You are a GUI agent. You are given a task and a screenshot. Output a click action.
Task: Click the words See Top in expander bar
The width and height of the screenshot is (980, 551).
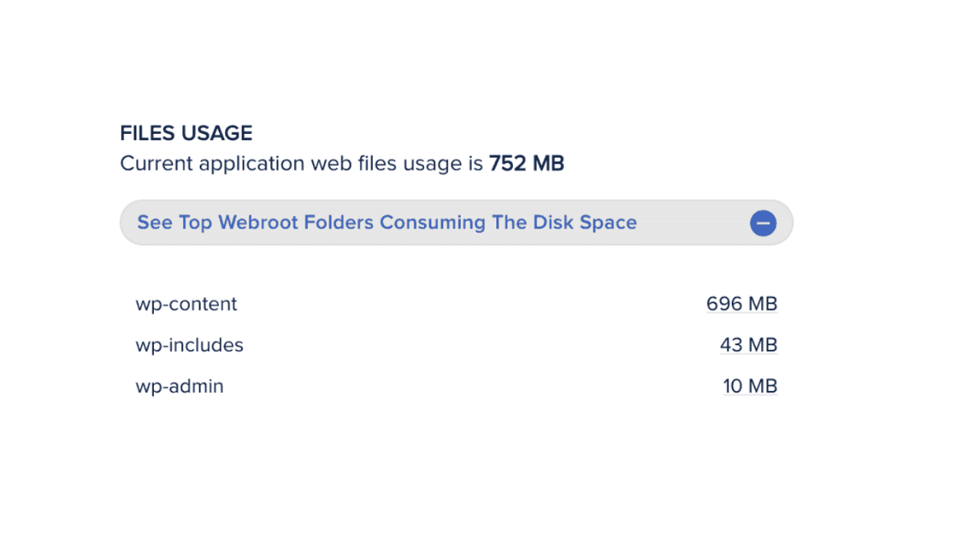click(175, 223)
